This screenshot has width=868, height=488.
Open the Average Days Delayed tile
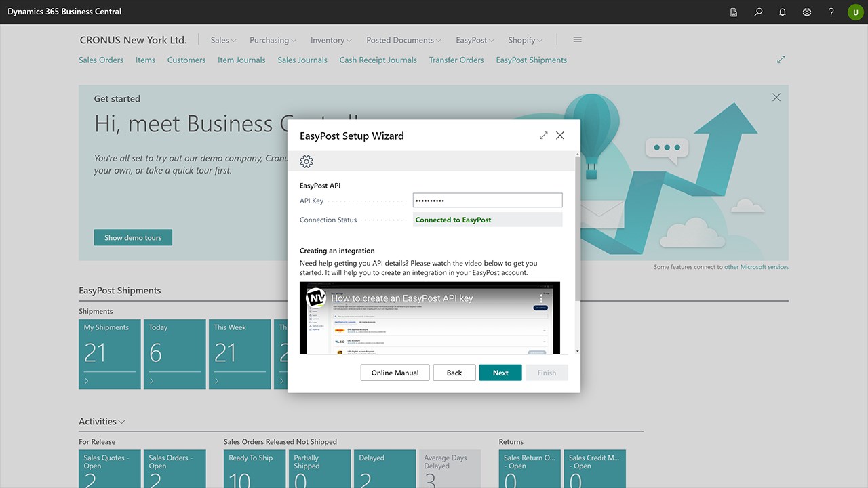(x=450, y=469)
